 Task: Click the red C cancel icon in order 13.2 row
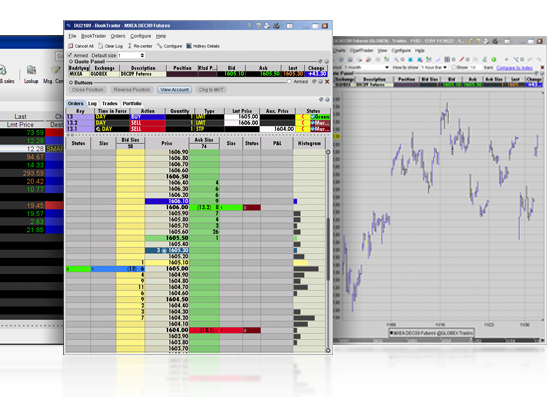[x=303, y=123]
